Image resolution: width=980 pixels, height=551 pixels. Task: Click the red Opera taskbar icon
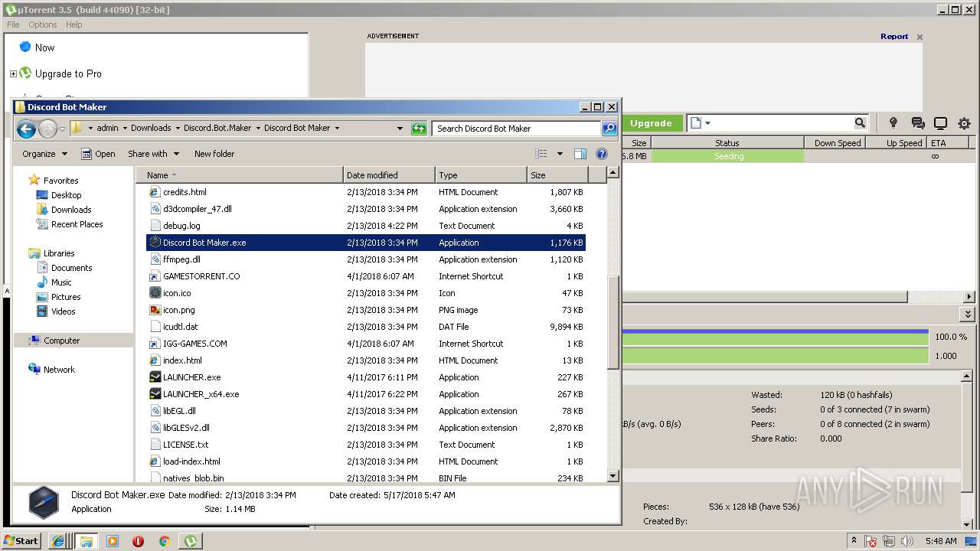tap(138, 541)
